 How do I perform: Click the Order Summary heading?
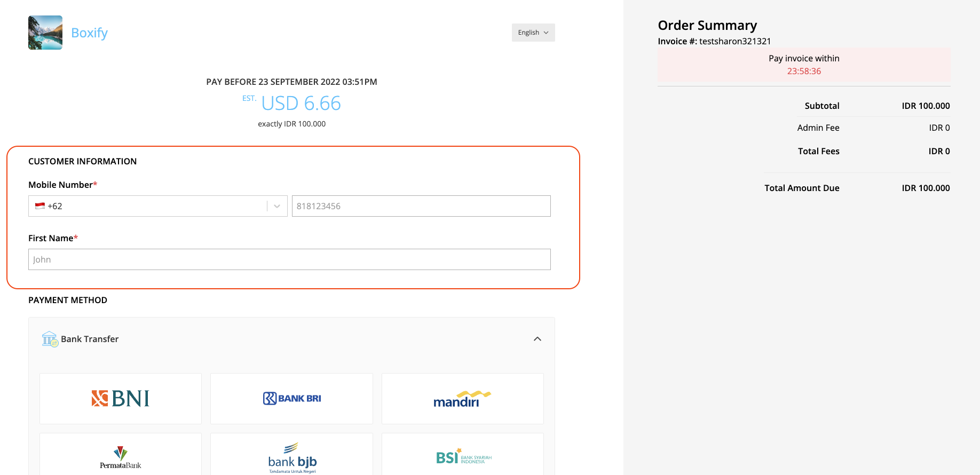[x=707, y=25]
